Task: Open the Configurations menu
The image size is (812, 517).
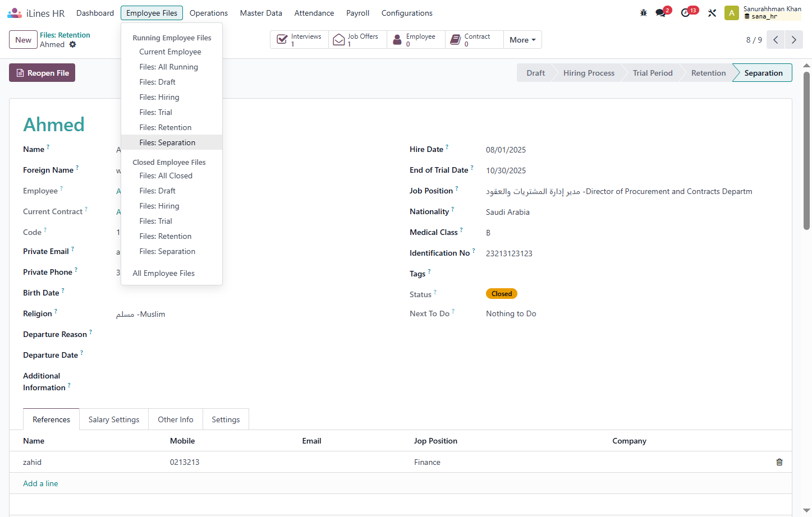Action: click(x=407, y=13)
